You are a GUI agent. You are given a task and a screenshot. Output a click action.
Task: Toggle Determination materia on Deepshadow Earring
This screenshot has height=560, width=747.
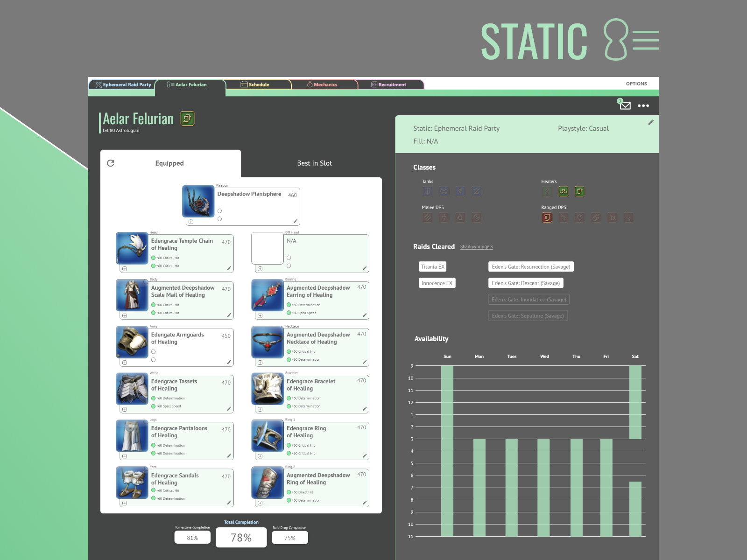(289, 305)
